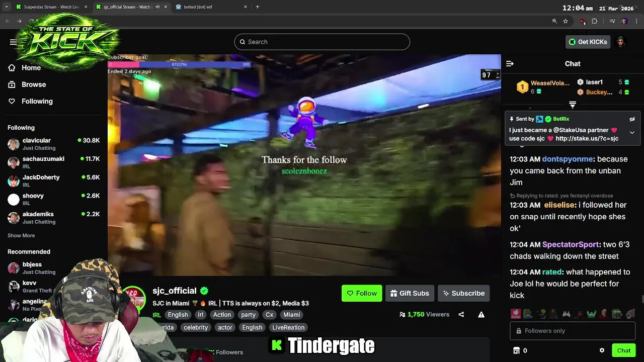The height and width of the screenshot is (362, 644).
Task: Focus the Kick search box
Action: 322,42
